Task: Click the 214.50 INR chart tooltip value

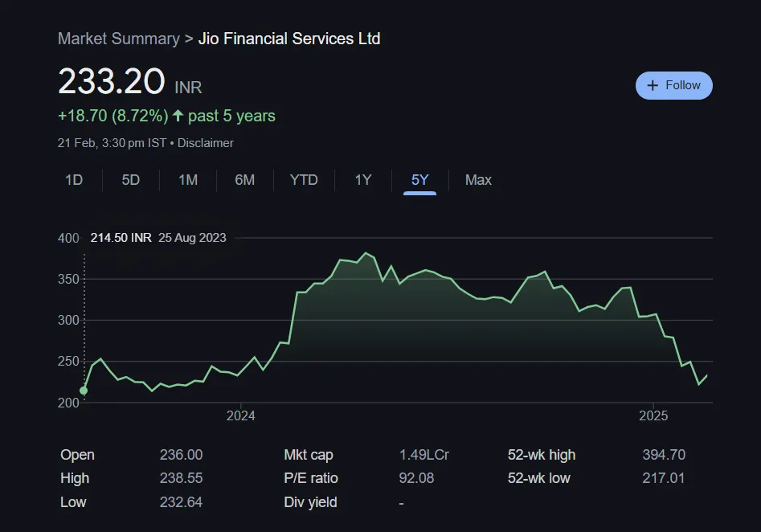Action: coord(121,238)
